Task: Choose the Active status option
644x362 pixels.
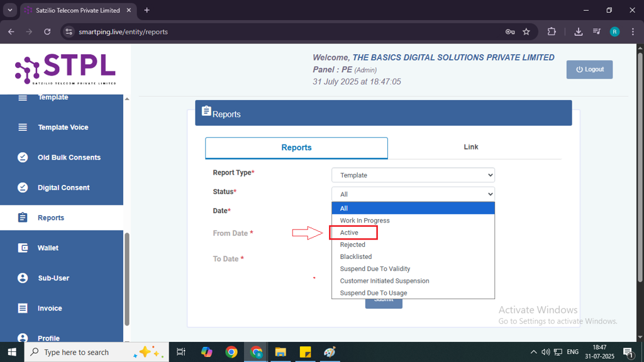Action: click(x=413, y=233)
